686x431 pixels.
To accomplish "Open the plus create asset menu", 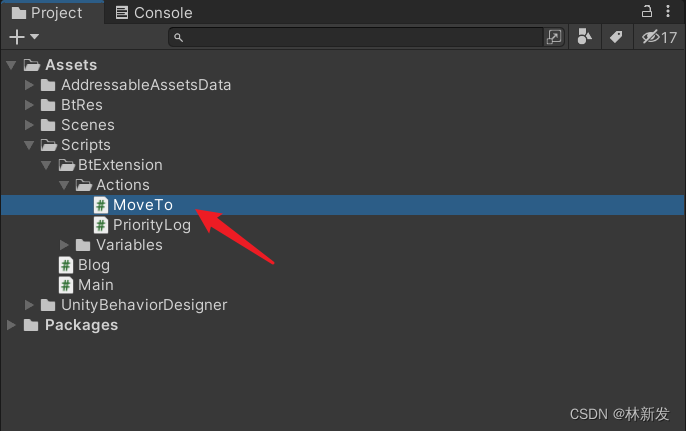I will coord(24,37).
